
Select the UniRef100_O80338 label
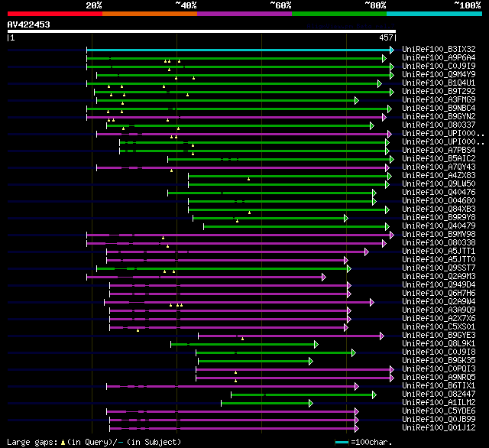pyautogui.click(x=439, y=242)
